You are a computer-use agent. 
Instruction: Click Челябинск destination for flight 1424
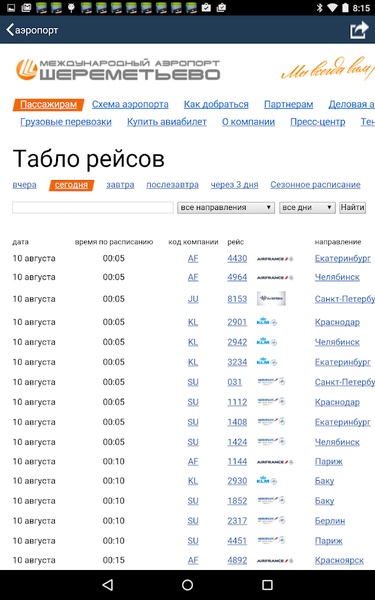point(337,442)
